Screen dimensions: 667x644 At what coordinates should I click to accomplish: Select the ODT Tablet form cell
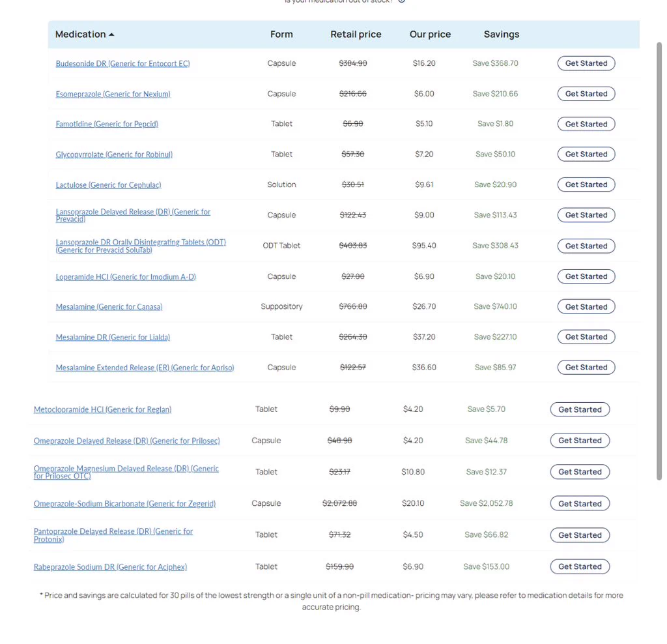tap(281, 246)
